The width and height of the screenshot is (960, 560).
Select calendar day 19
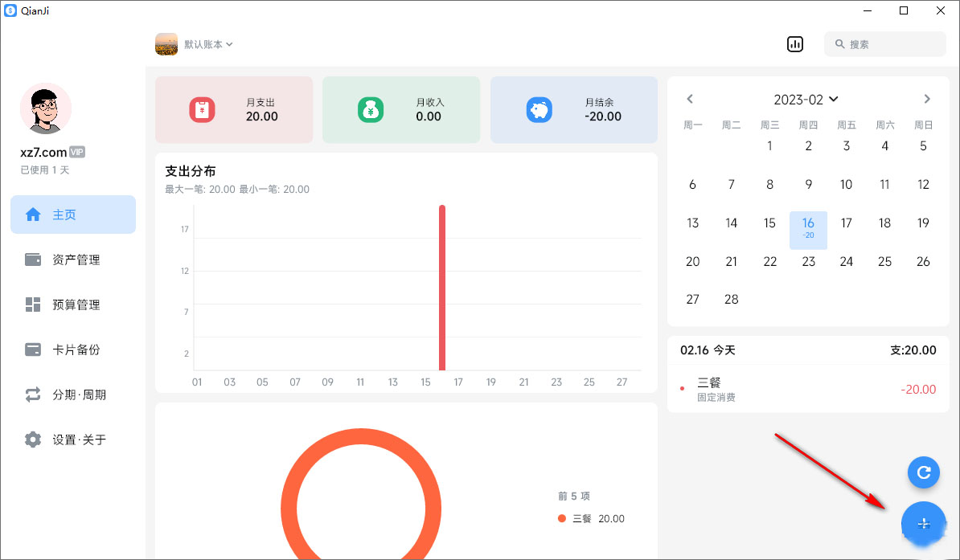pos(923,223)
